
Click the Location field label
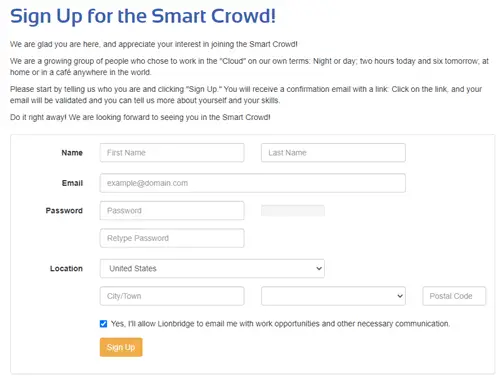coord(66,268)
